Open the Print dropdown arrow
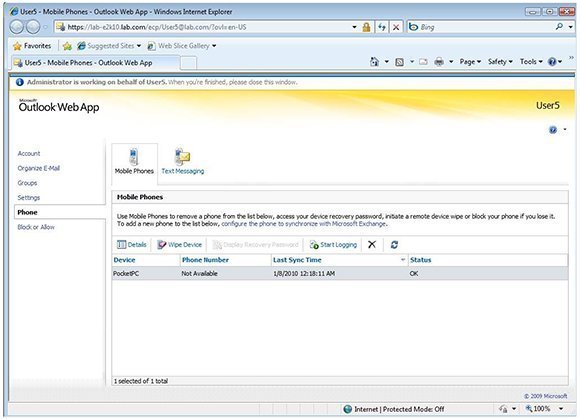Screen dimensions: 580x419 tap(451, 62)
